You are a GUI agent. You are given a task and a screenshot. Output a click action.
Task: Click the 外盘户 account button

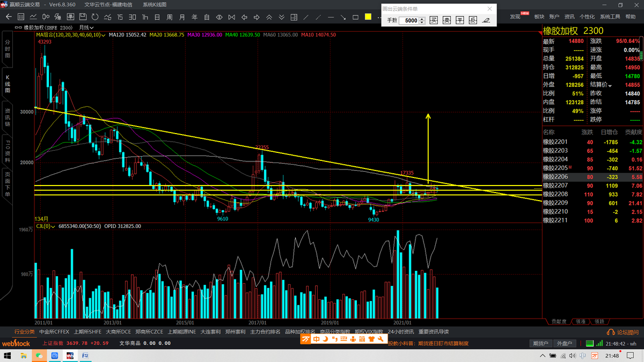[564, 343]
